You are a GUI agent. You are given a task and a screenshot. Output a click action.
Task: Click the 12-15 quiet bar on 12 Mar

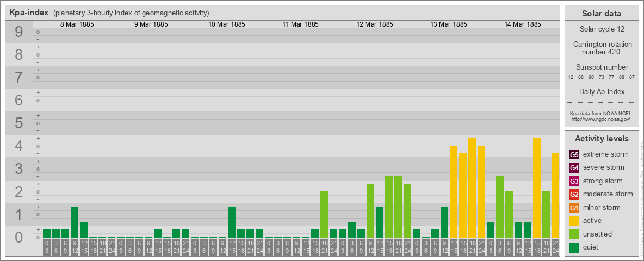[x=380, y=222]
